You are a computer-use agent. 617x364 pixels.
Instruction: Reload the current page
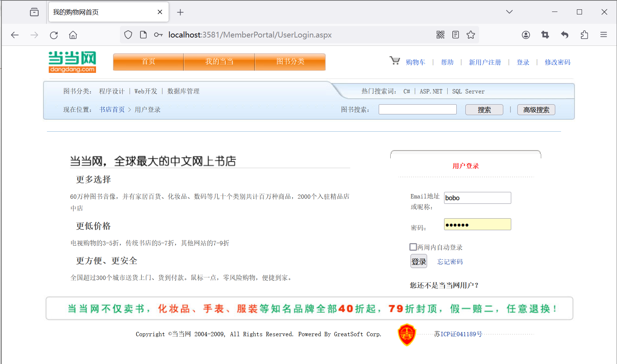[54, 35]
